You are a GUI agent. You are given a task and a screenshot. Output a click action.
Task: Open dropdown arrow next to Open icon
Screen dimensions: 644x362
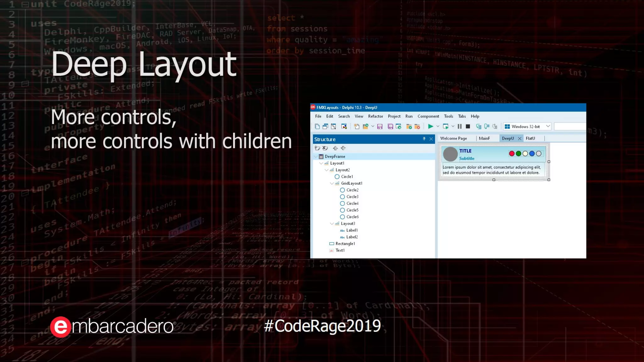pos(373,126)
